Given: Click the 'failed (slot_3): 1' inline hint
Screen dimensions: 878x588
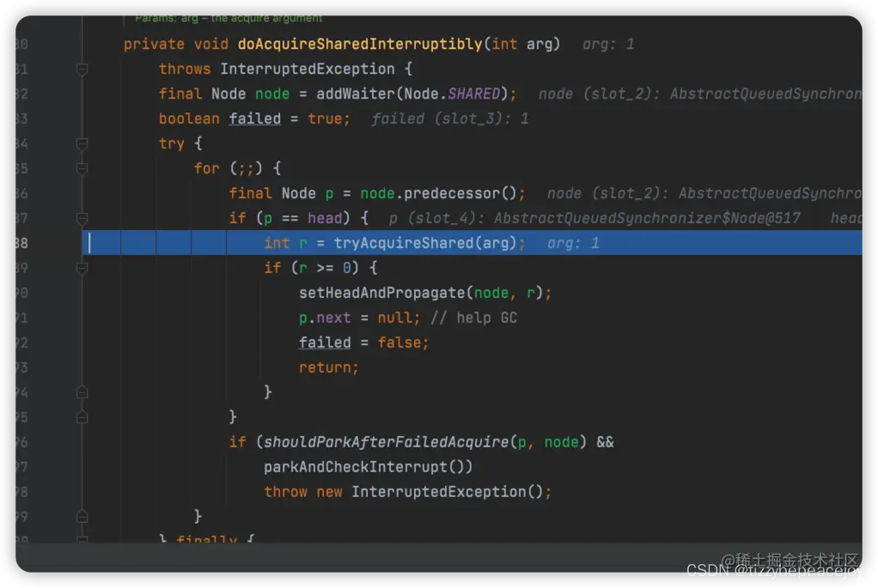Looking at the screenshot, I should tap(449, 118).
